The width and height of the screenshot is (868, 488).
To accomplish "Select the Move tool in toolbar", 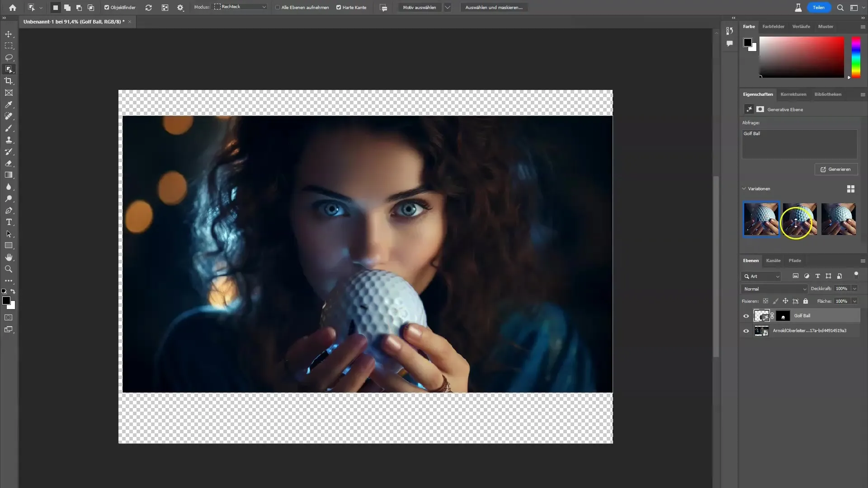I will tap(9, 34).
